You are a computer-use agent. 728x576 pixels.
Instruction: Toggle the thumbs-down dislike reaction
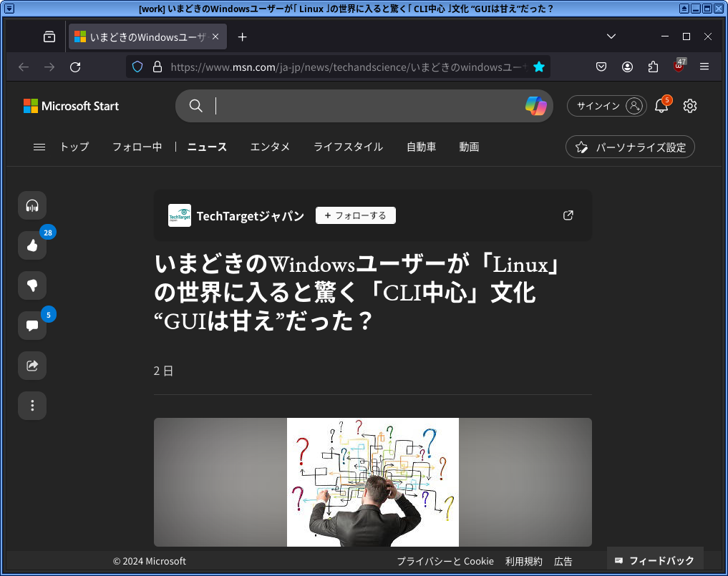coord(31,285)
